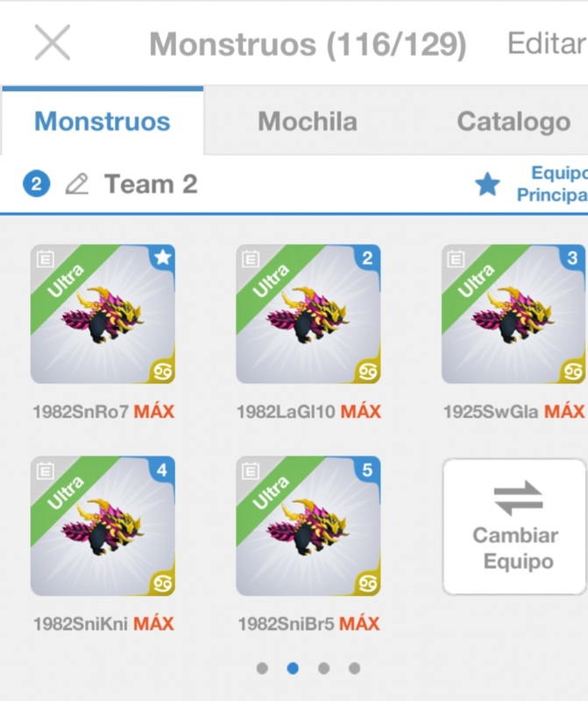Select the Monstruos tab
Screen dimensions: 588x701
click(x=103, y=121)
